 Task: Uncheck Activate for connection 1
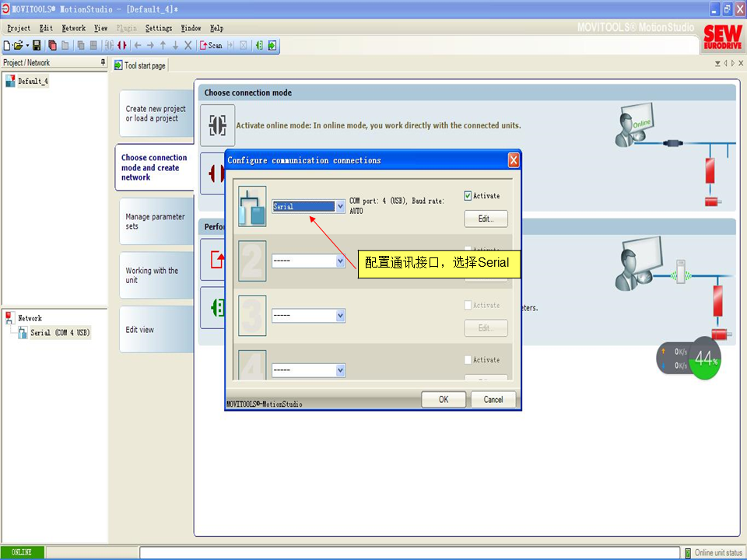point(468,196)
